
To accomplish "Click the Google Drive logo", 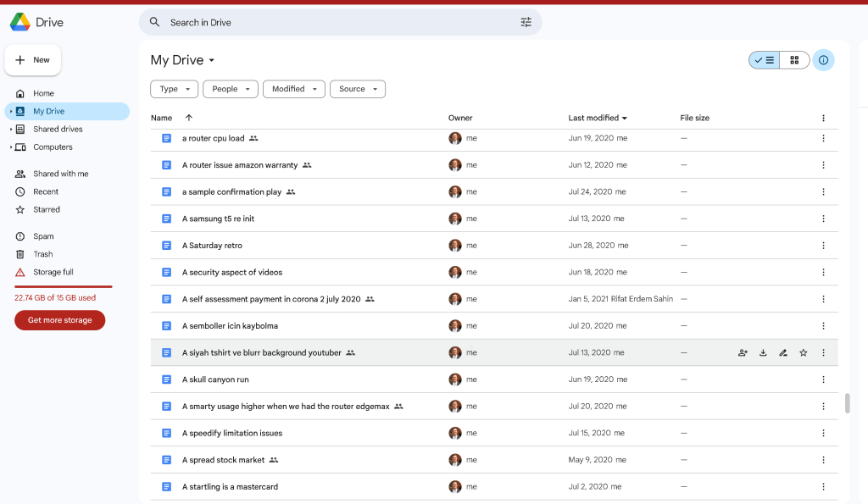I will point(20,22).
